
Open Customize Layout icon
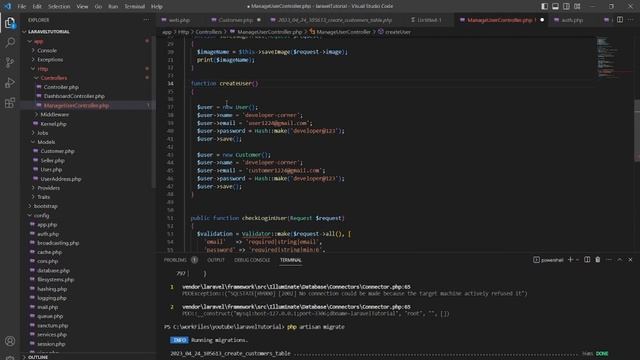(578, 6)
